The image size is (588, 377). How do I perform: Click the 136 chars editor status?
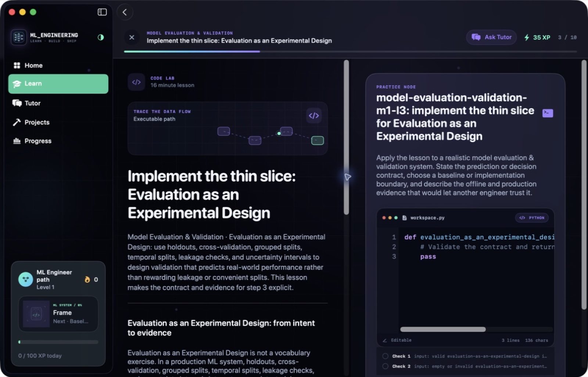click(x=537, y=341)
